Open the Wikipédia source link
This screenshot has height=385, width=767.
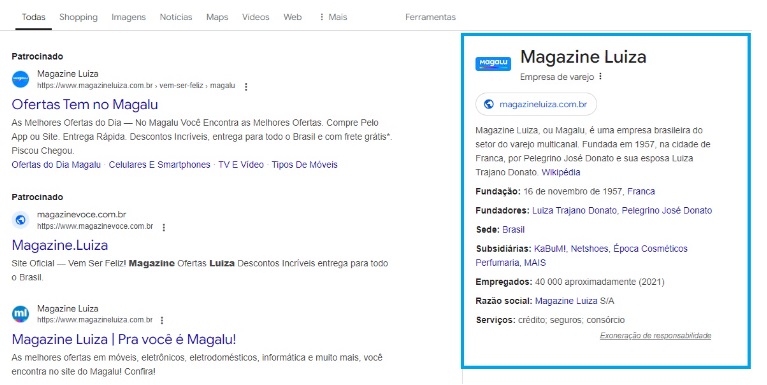click(561, 172)
